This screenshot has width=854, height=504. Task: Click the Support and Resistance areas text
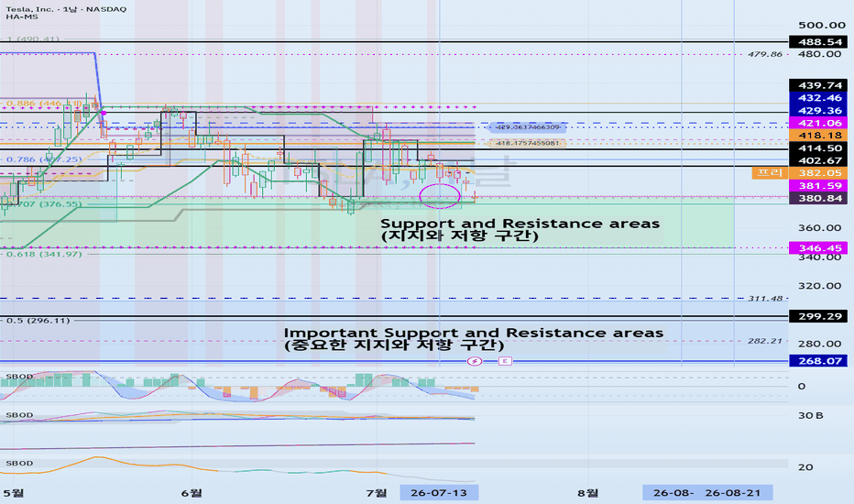click(520, 224)
